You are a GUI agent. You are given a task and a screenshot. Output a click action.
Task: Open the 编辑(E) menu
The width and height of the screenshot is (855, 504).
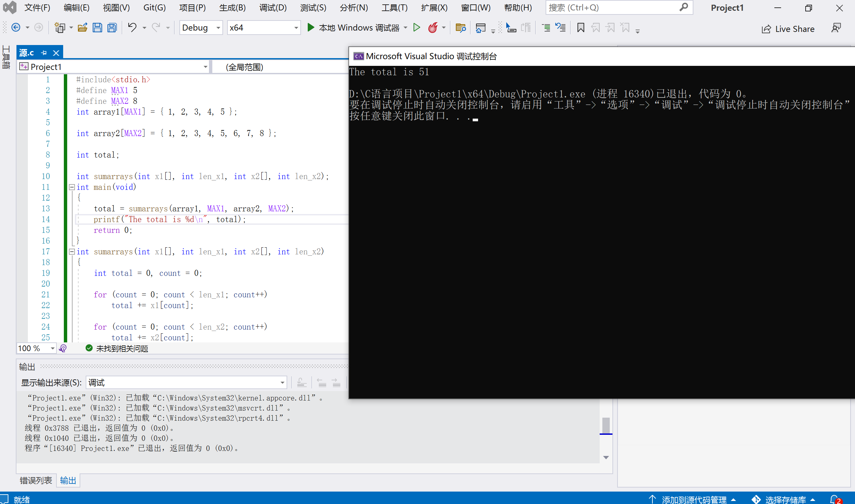click(x=77, y=7)
